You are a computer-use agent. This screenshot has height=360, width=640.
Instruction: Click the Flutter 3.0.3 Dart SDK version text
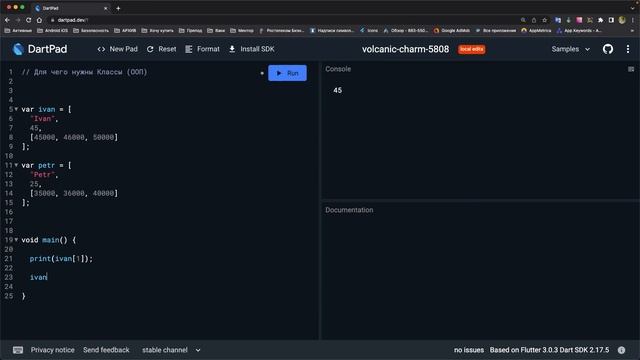point(549,350)
